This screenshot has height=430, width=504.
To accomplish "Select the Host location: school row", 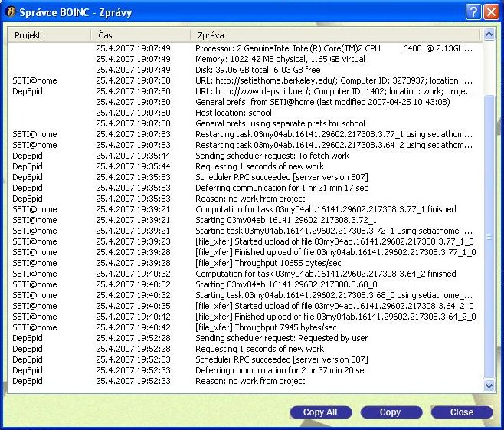I will click(244, 113).
